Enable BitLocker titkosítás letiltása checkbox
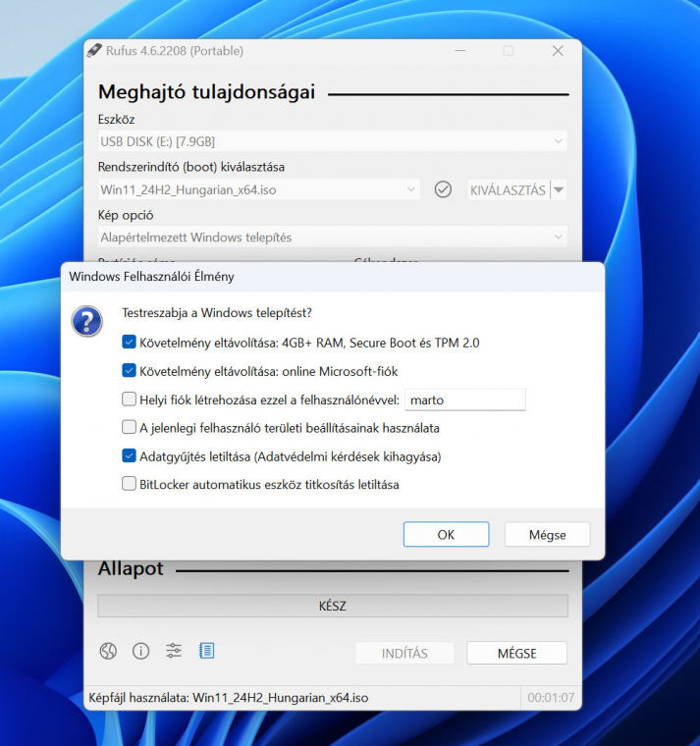Viewport: 700px width, 746px height. pyautogui.click(x=129, y=484)
